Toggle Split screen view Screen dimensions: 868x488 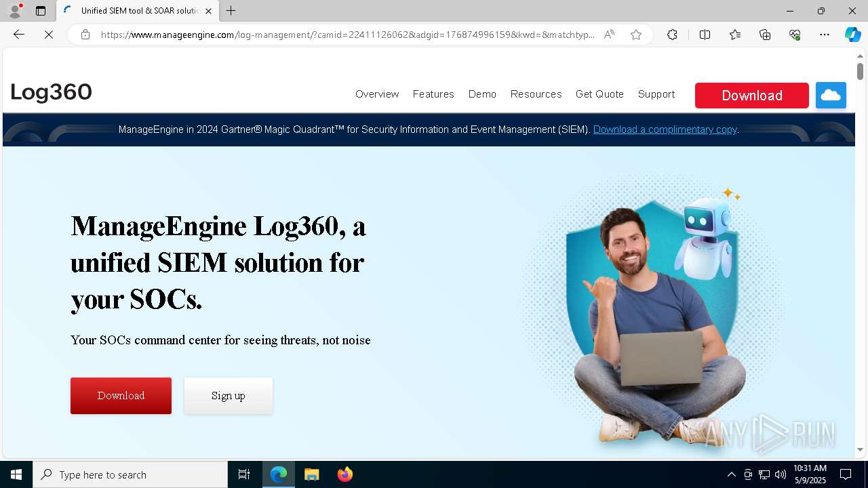coord(705,35)
